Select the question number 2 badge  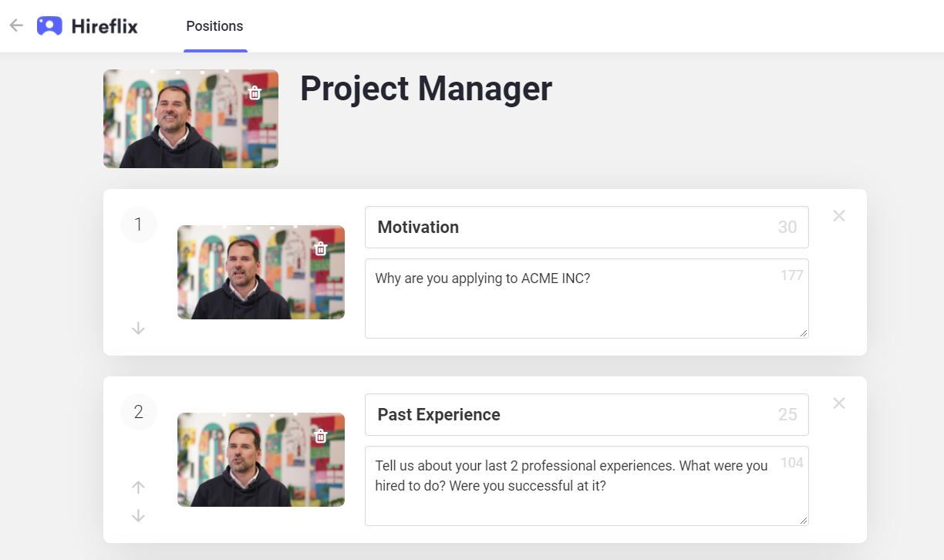139,412
